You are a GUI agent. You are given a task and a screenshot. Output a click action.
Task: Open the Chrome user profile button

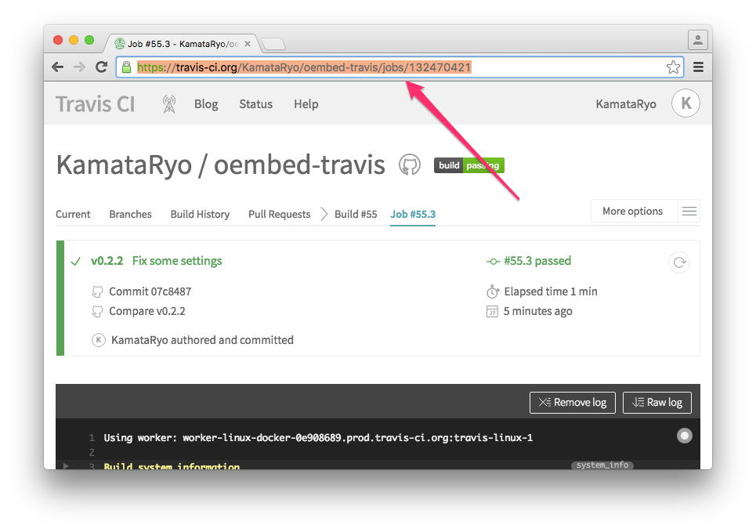click(697, 40)
